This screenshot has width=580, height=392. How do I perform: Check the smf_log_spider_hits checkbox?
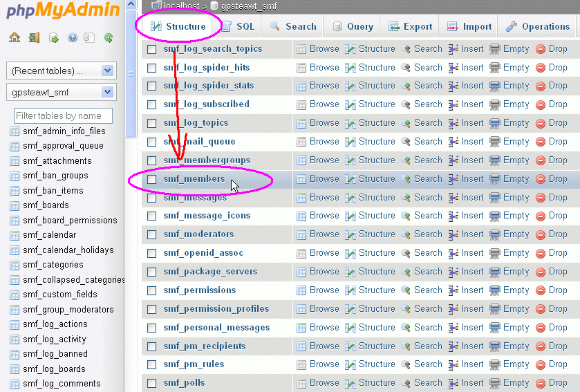point(151,68)
